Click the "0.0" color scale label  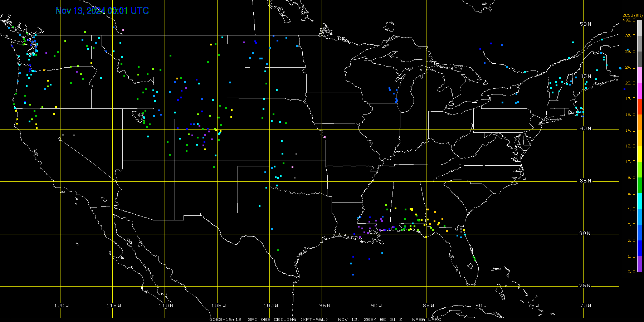pos(631,272)
